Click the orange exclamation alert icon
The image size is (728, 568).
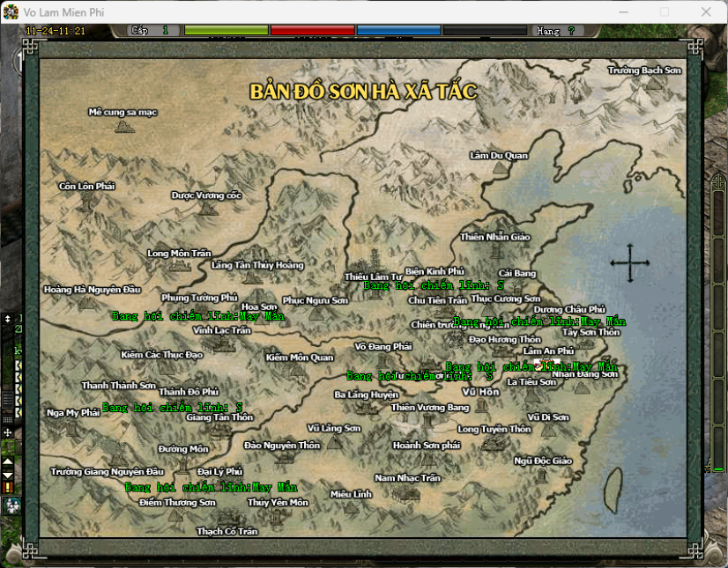(x=8, y=486)
